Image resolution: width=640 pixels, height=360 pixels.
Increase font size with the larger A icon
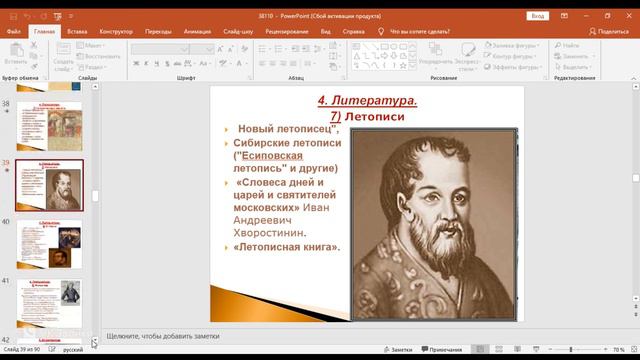[220, 49]
